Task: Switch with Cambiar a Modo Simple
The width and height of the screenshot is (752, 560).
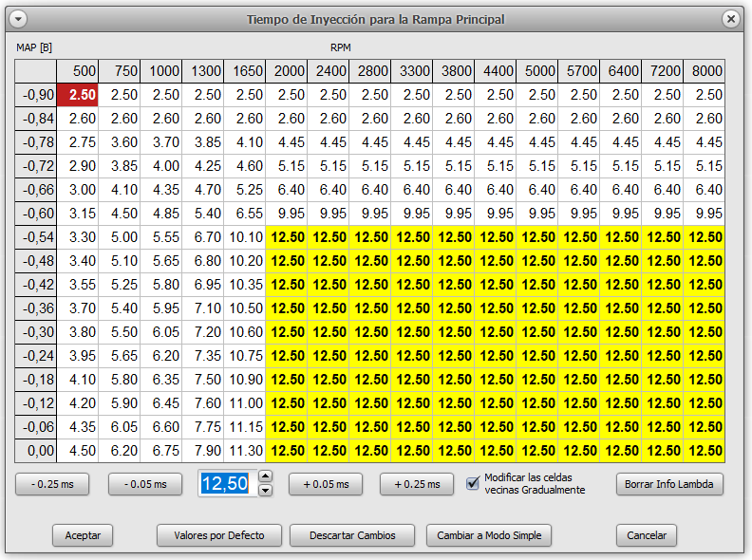Action: click(x=489, y=535)
